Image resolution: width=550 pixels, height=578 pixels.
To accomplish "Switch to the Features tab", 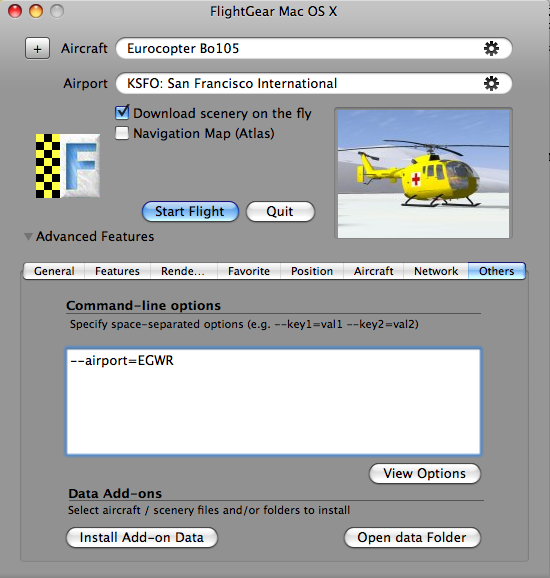I will tap(117, 271).
